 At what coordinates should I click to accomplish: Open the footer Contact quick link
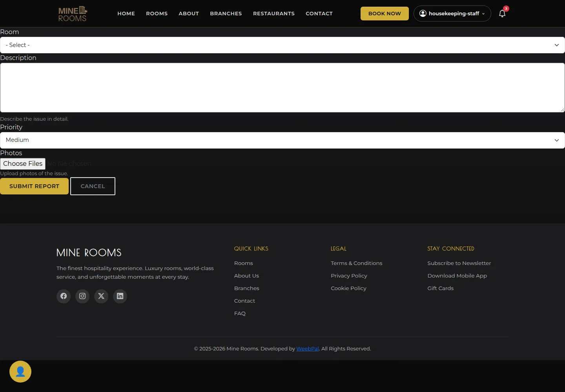(244, 301)
